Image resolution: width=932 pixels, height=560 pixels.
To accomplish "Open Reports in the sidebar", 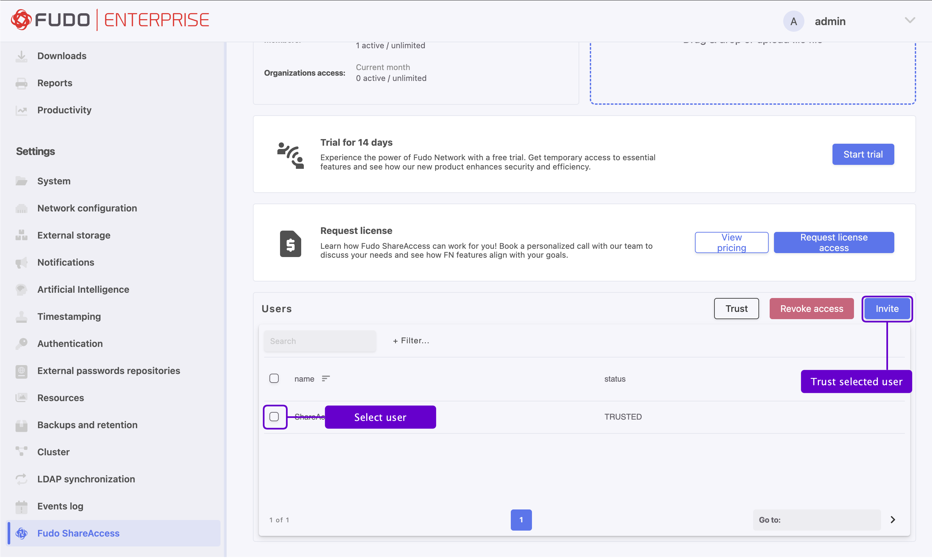I will point(55,83).
